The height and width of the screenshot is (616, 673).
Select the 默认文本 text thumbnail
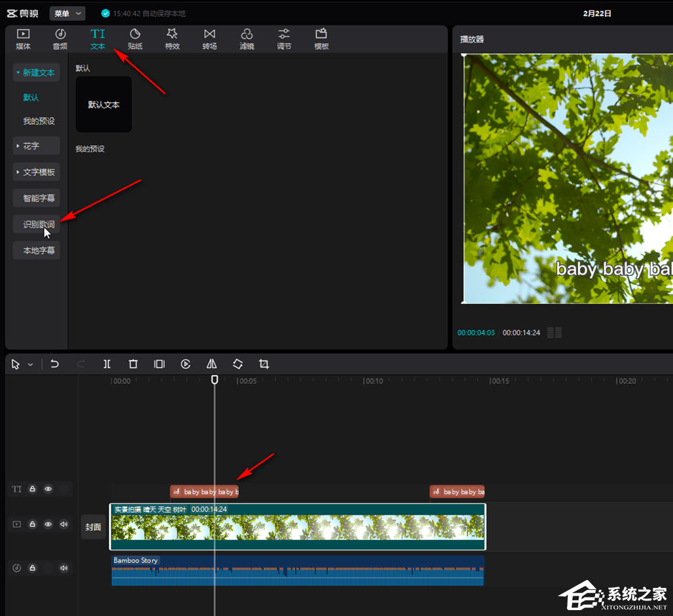103,105
